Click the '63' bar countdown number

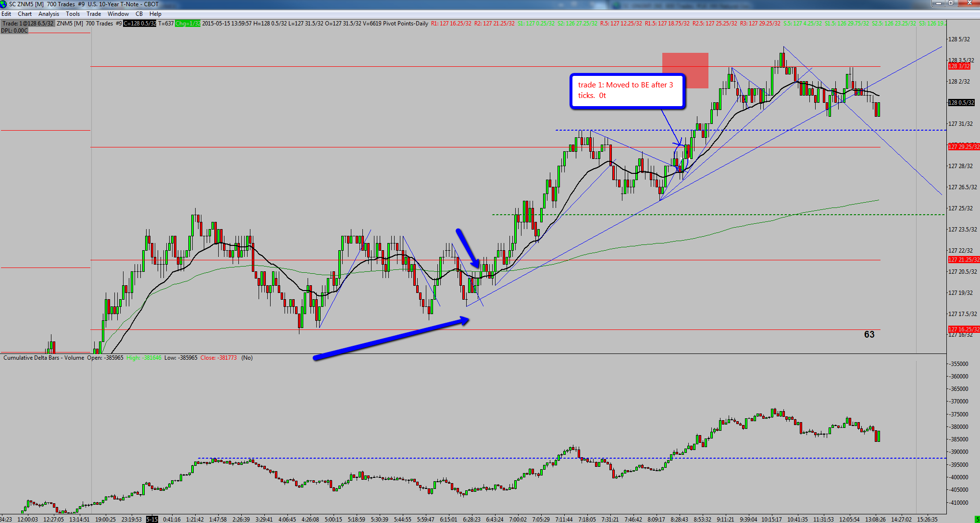(x=869, y=334)
